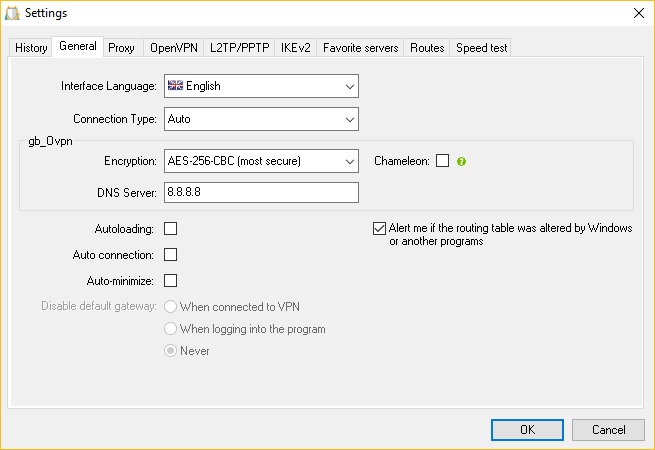Select When logging into the program radio
The width and height of the screenshot is (655, 450).
coord(170,328)
